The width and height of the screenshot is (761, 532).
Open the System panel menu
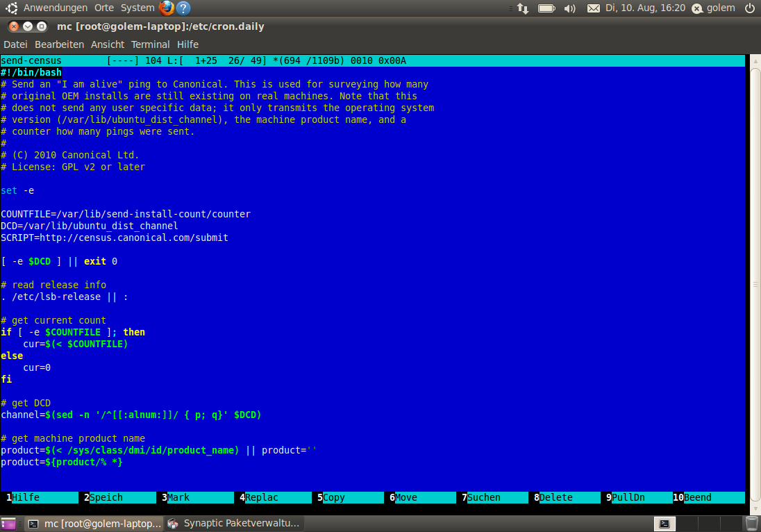(137, 8)
